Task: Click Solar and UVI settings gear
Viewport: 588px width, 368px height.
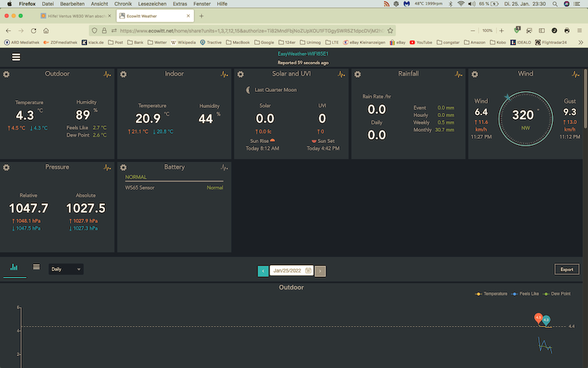Action: click(240, 74)
